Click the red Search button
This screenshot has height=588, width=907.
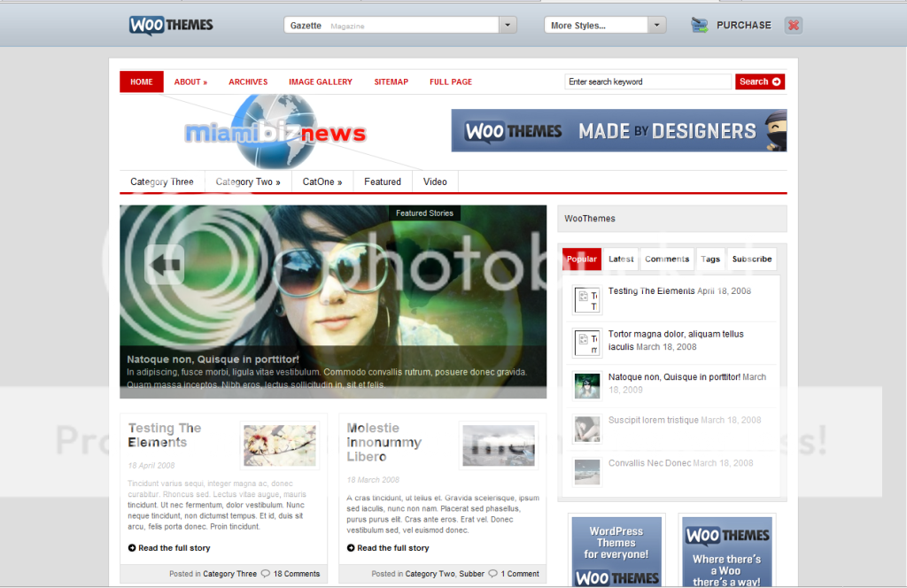coord(760,81)
